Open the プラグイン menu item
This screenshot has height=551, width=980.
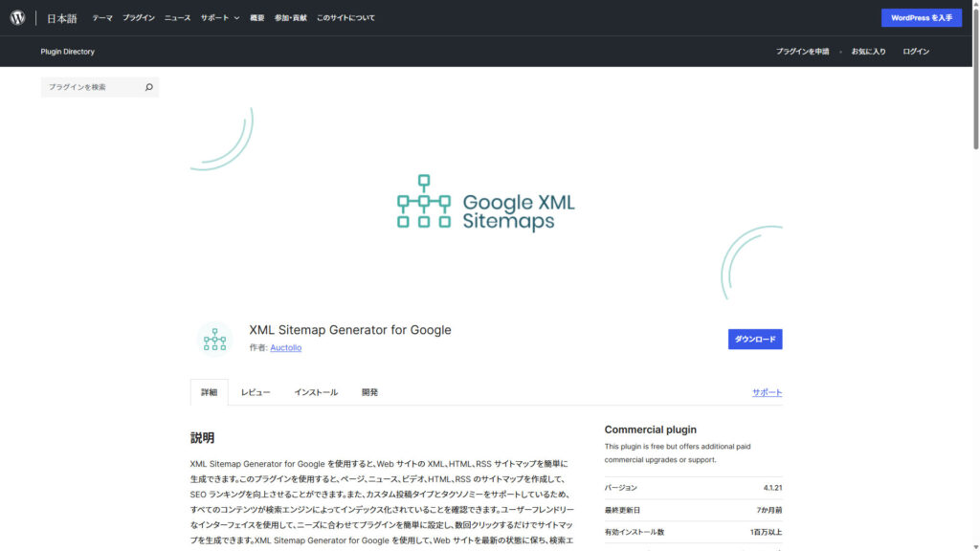point(138,18)
